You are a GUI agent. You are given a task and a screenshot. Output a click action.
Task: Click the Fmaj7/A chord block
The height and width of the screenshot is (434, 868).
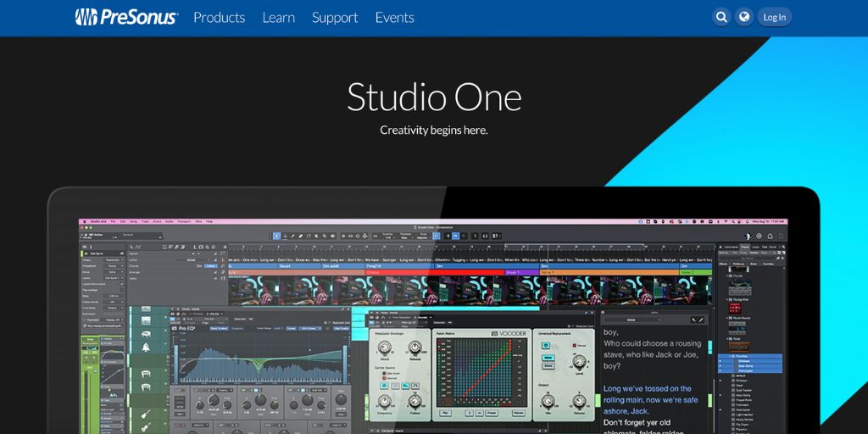(399, 266)
